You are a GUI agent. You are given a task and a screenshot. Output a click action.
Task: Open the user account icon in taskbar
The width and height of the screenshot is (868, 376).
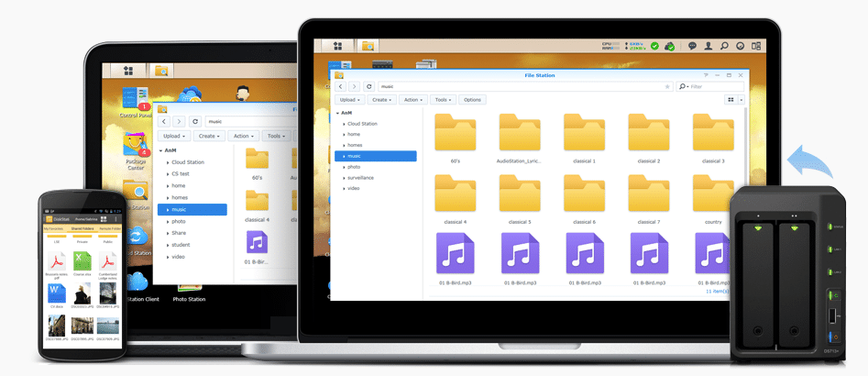708,46
